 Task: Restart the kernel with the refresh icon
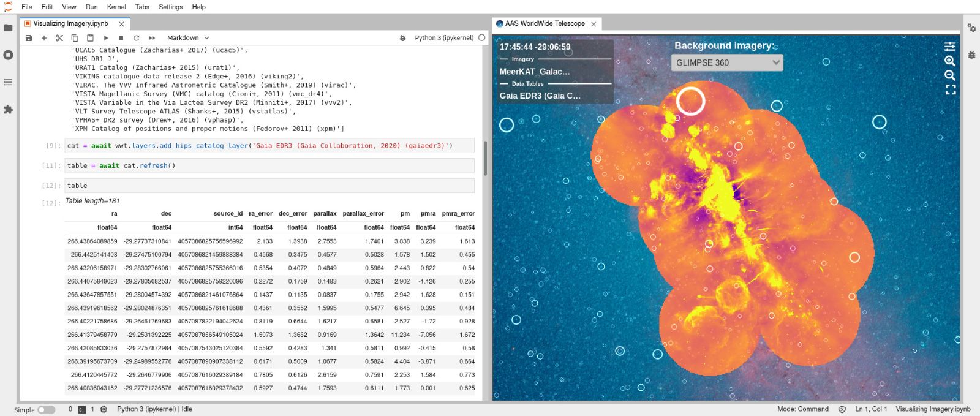coord(137,38)
